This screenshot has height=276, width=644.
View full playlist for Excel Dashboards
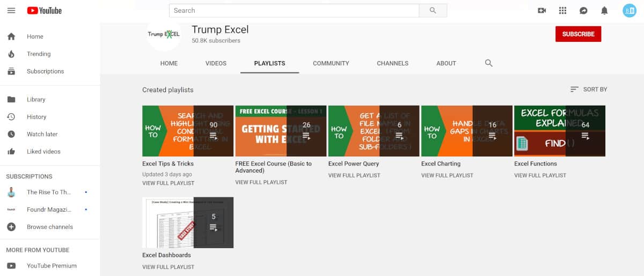coord(168,267)
